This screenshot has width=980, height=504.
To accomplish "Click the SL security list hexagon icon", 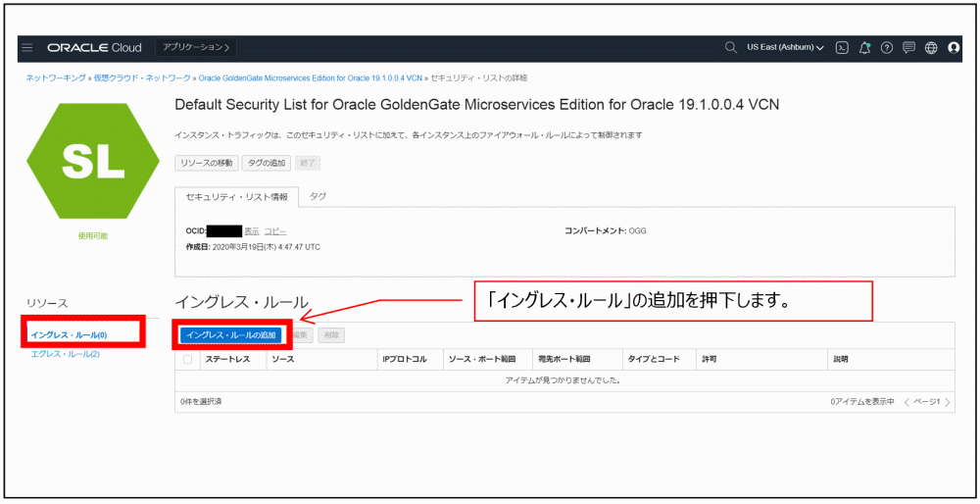I will (92, 162).
